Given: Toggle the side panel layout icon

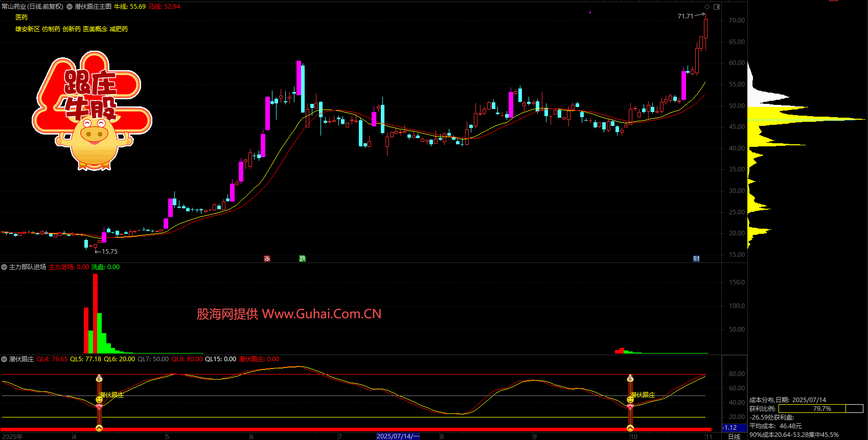Looking at the screenshot, I should [717, 7].
